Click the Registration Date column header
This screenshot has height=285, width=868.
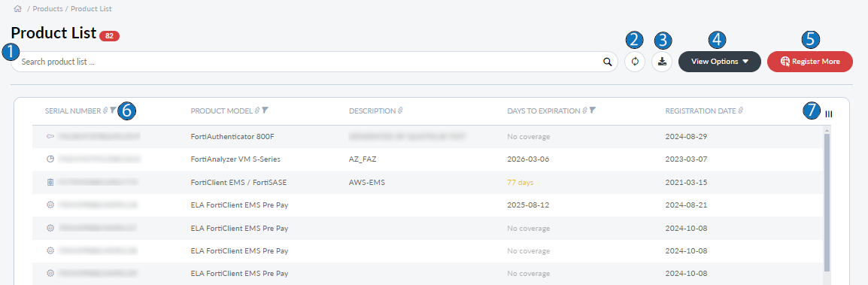point(700,111)
